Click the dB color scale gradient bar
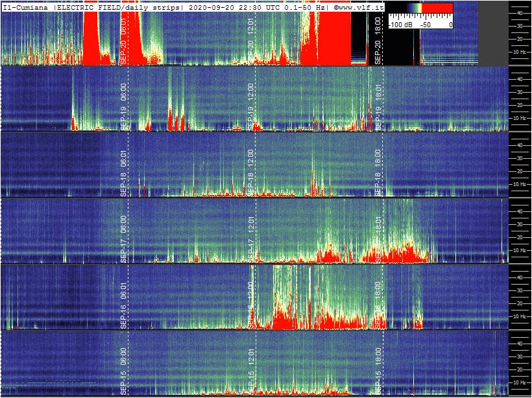Viewport: 532px width, 398px height. coord(420,8)
